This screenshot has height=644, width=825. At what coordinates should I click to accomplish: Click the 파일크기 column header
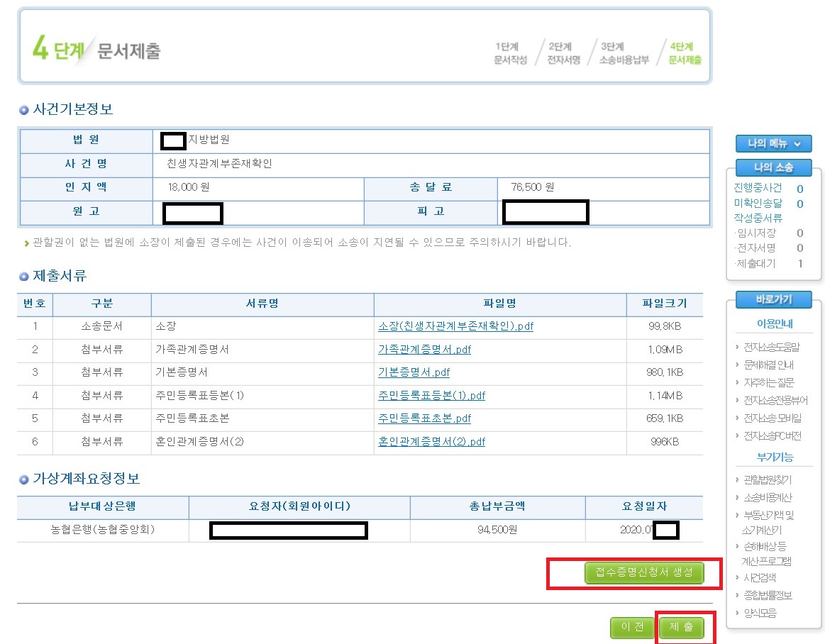665,304
